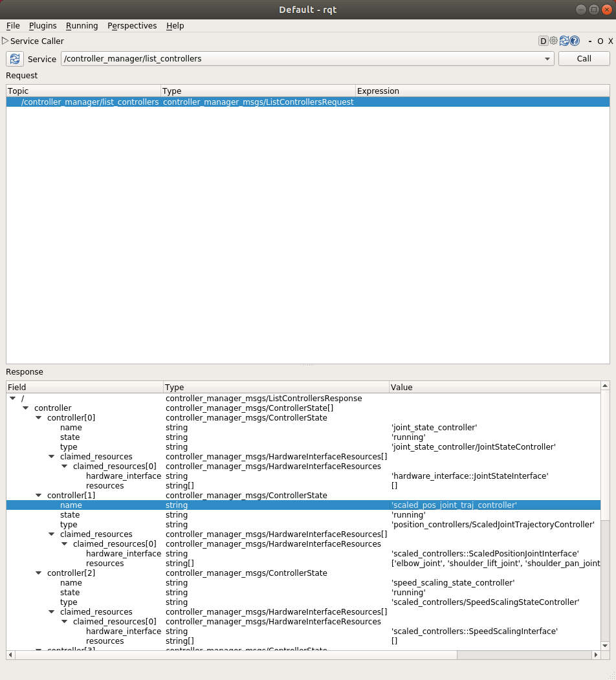Collapse the 'controller' array node

pos(26,408)
